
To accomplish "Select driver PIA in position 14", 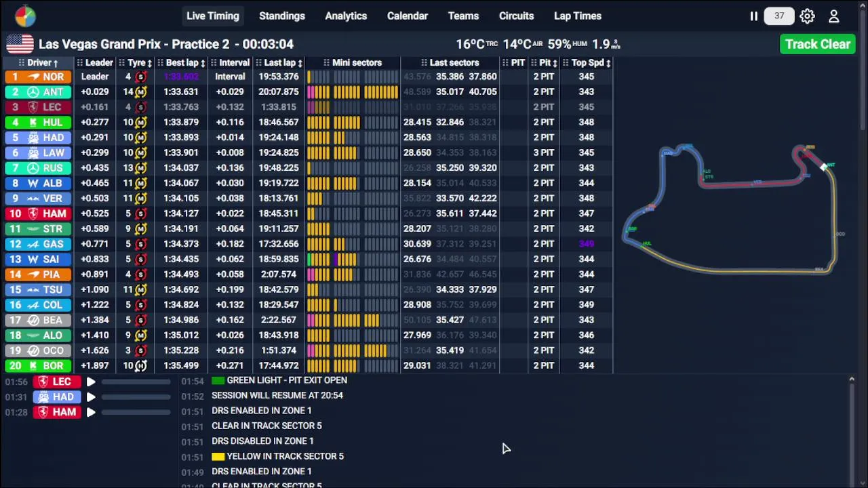I will point(39,274).
